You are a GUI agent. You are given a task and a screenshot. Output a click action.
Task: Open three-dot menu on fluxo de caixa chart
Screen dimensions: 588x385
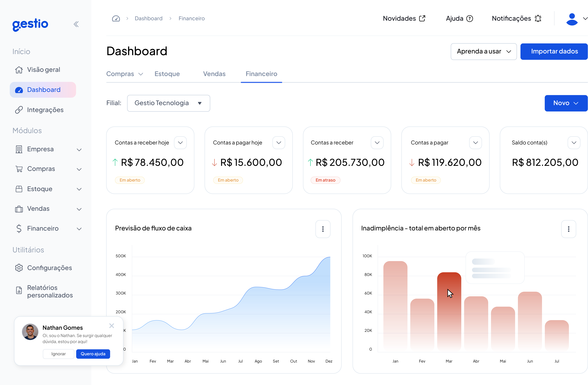pyautogui.click(x=323, y=229)
